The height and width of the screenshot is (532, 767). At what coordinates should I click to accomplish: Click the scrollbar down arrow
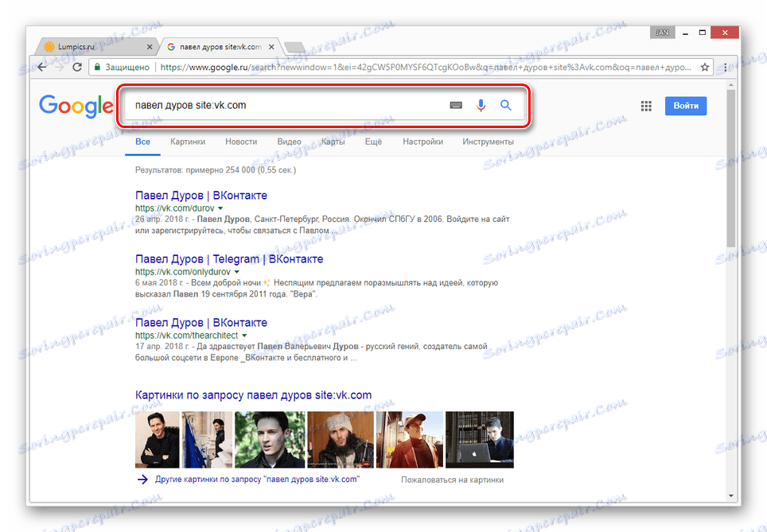click(x=731, y=495)
